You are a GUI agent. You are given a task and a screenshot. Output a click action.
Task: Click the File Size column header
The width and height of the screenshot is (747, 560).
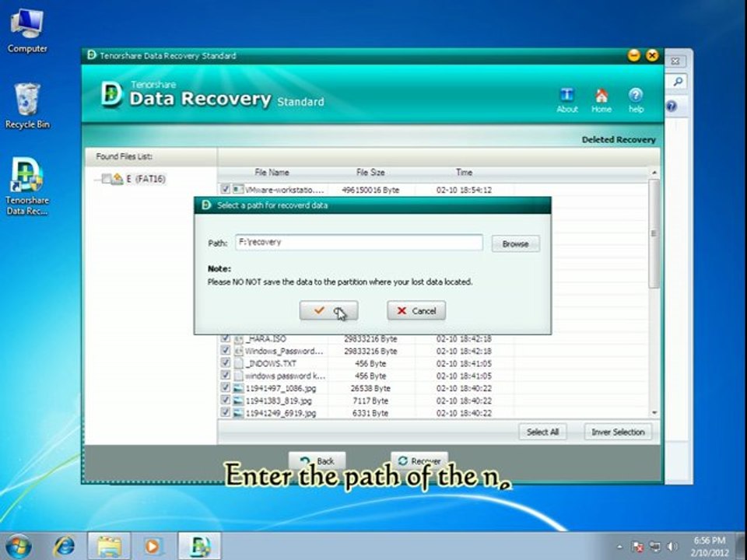pos(370,173)
